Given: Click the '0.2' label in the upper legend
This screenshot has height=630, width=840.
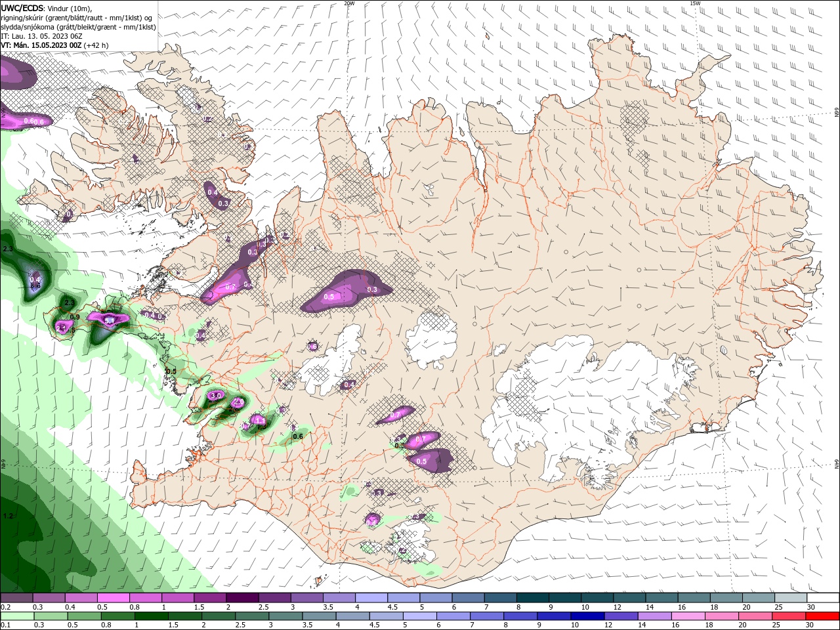Looking at the screenshot, I should [x=5, y=607].
